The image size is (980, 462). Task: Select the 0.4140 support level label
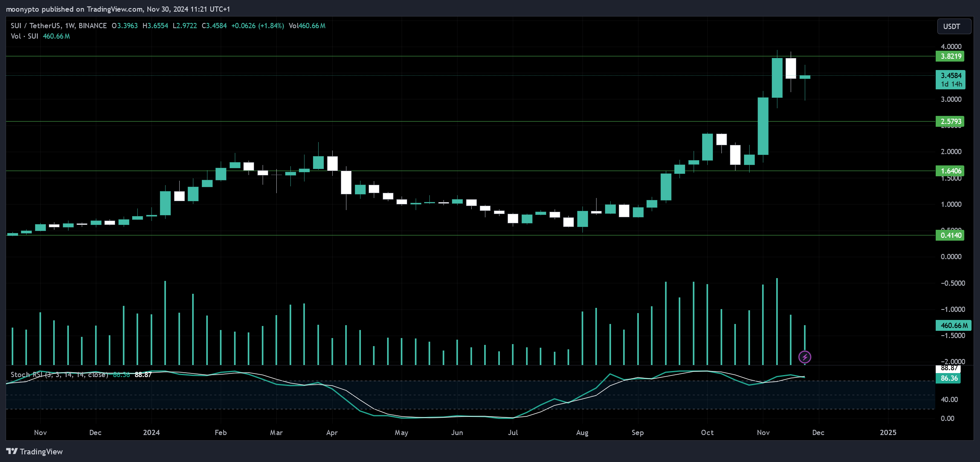(x=950, y=235)
